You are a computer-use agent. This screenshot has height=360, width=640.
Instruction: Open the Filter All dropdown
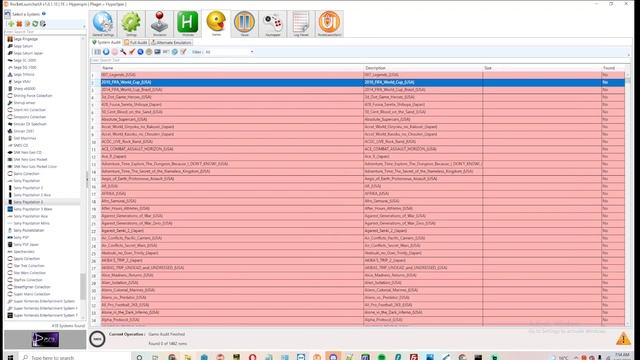click(x=229, y=52)
